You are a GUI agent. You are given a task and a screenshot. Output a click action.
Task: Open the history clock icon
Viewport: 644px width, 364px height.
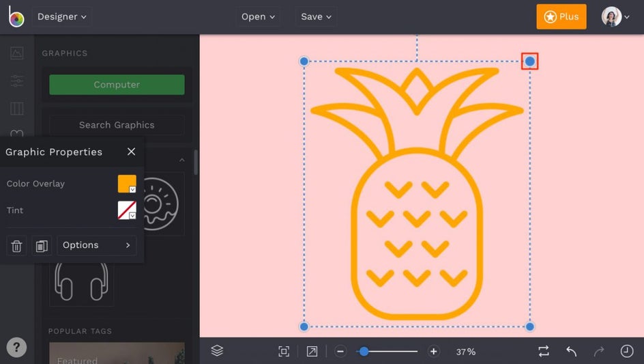click(x=627, y=351)
